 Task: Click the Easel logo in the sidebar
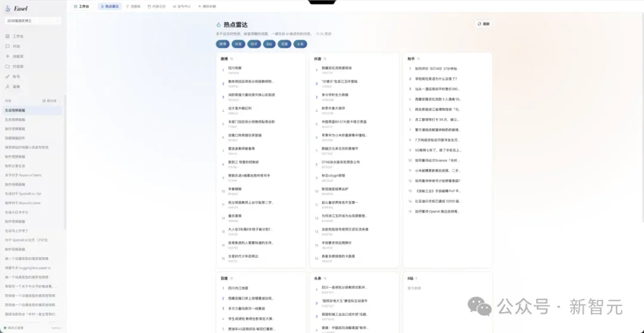(x=17, y=8)
